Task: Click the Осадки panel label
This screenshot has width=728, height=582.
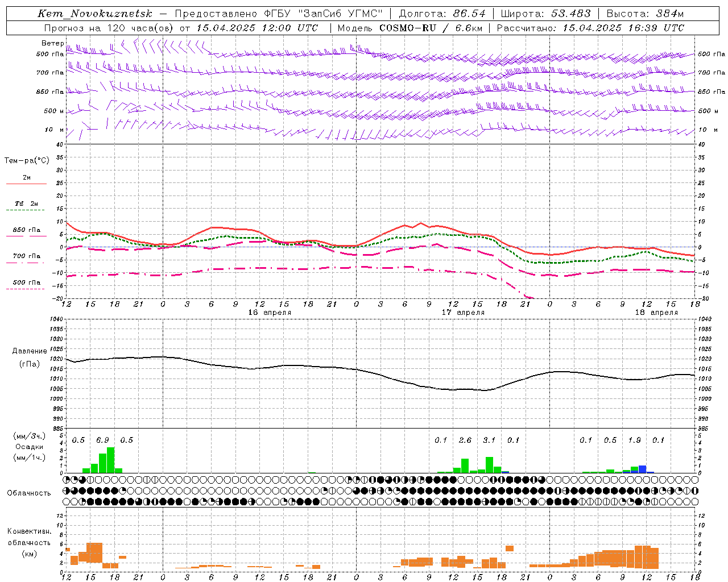Action: click(x=28, y=447)
